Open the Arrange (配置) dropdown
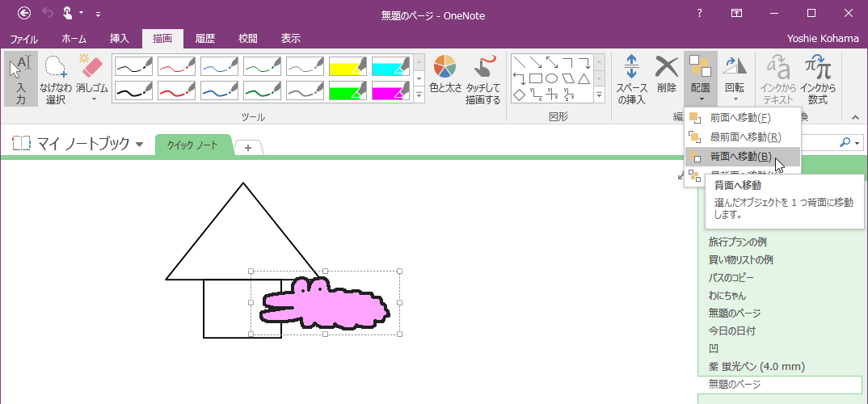The width and height of the screenshot is (868, 404). [700, 78]
